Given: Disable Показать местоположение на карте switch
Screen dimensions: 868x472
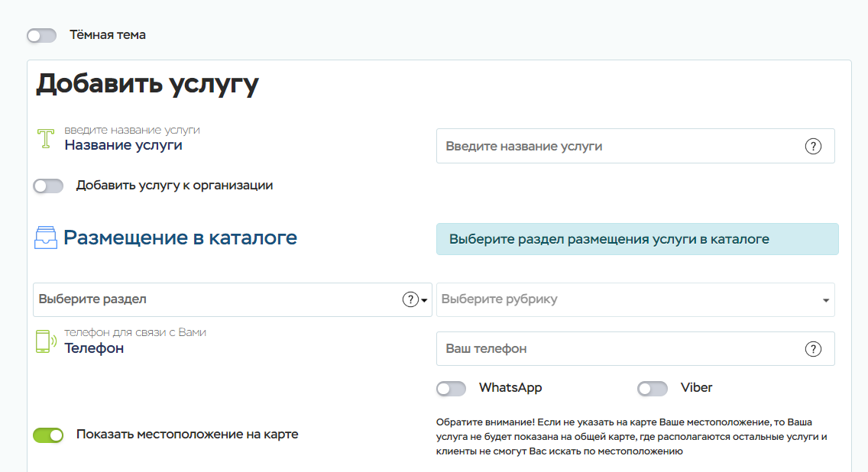Looking at the screenshot, I should click(48, 435).
